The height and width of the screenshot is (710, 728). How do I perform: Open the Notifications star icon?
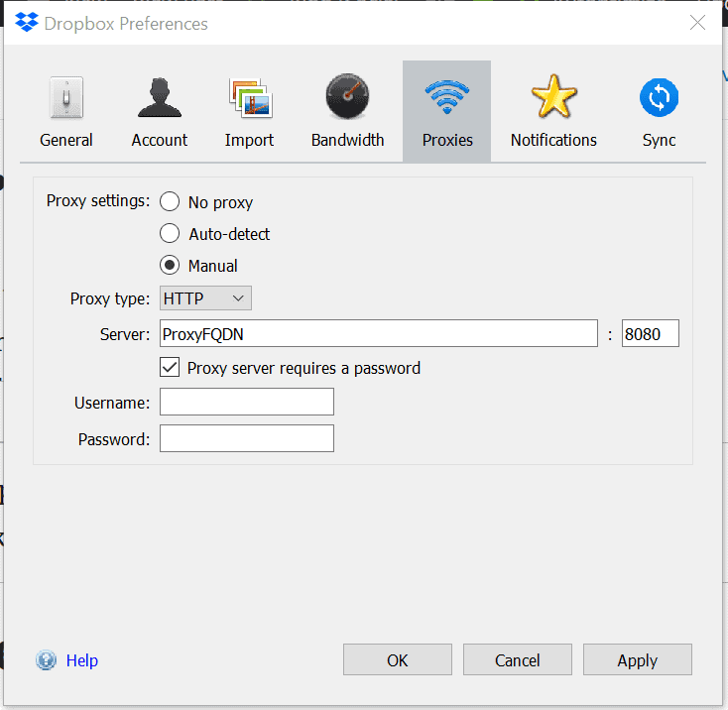(553, 99)
